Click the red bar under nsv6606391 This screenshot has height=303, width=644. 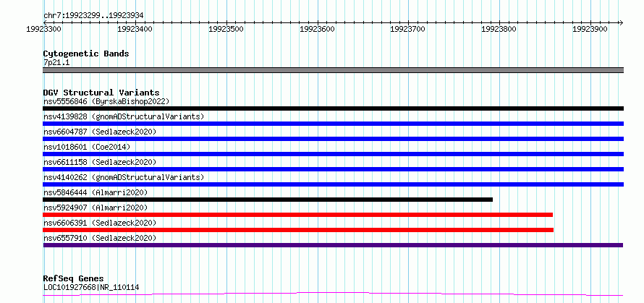298,230
